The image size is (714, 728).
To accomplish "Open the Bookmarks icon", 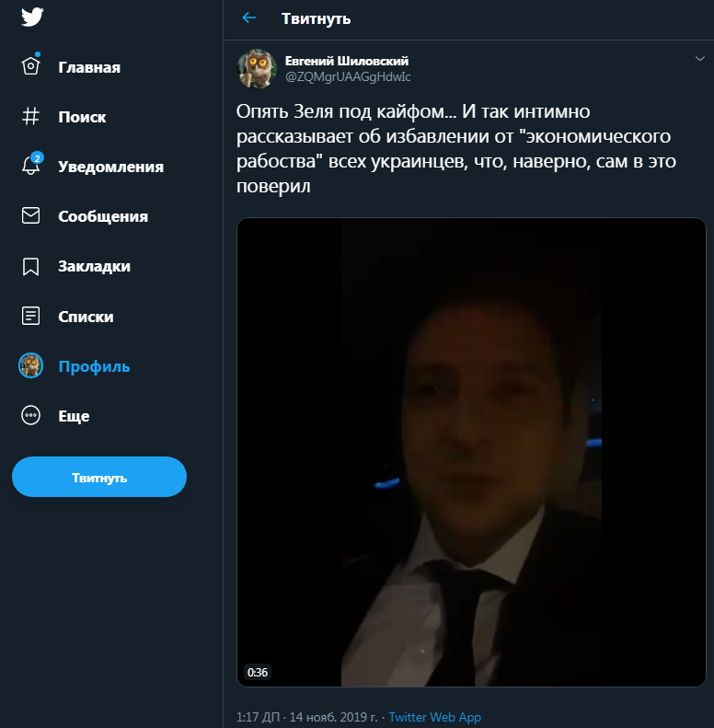I will (31, 266).
